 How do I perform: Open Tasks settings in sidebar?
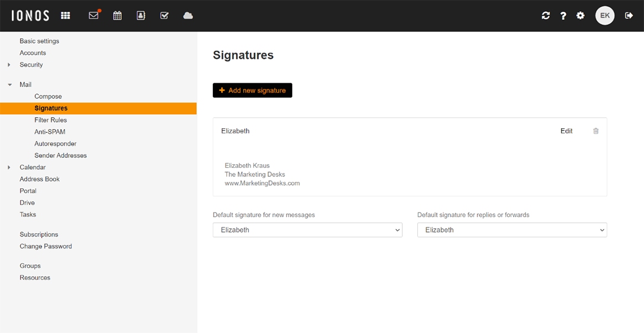(x=28, y=215)
